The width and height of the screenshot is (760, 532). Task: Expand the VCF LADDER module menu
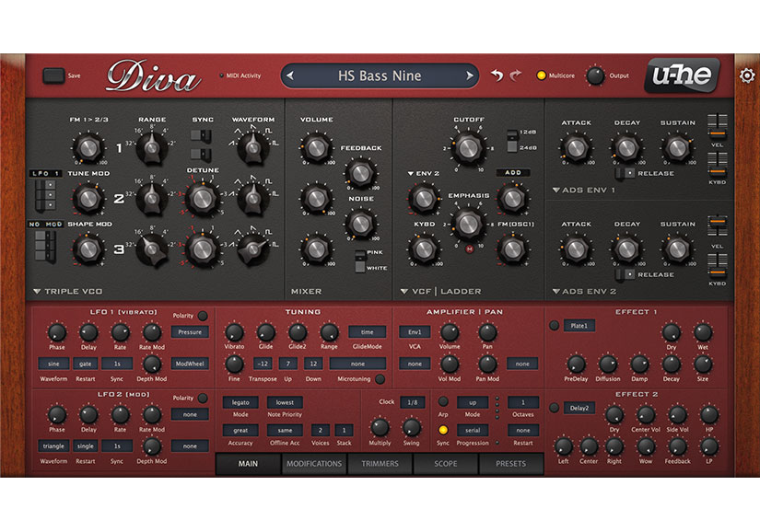coord(403,292)
